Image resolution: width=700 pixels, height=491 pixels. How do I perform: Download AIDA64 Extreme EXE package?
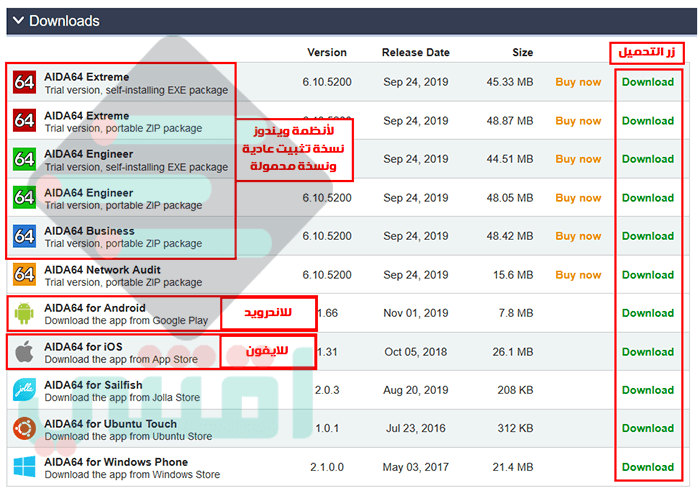(x=648, y=82)
